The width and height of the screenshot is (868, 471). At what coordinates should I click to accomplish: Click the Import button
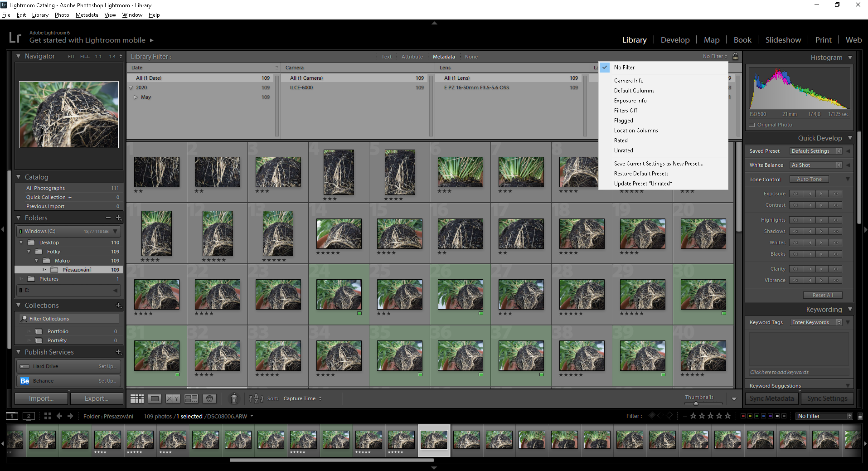click(x=41, y=398)
